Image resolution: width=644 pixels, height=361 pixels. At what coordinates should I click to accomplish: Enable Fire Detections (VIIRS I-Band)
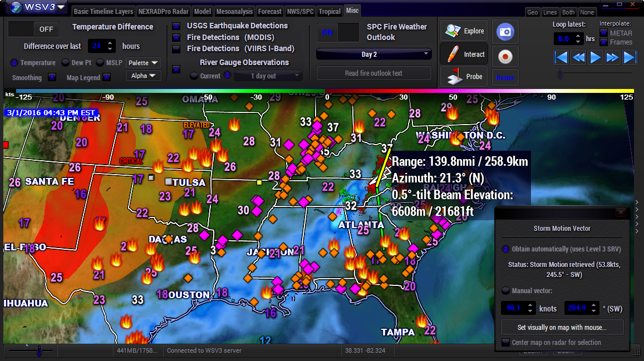point(176,49)
